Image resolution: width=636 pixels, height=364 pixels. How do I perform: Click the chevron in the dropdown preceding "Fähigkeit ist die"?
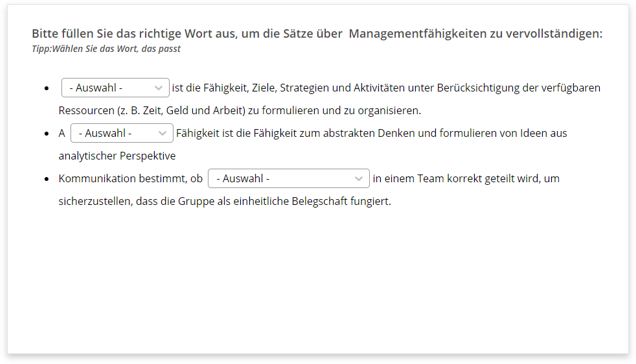[162, 134]
